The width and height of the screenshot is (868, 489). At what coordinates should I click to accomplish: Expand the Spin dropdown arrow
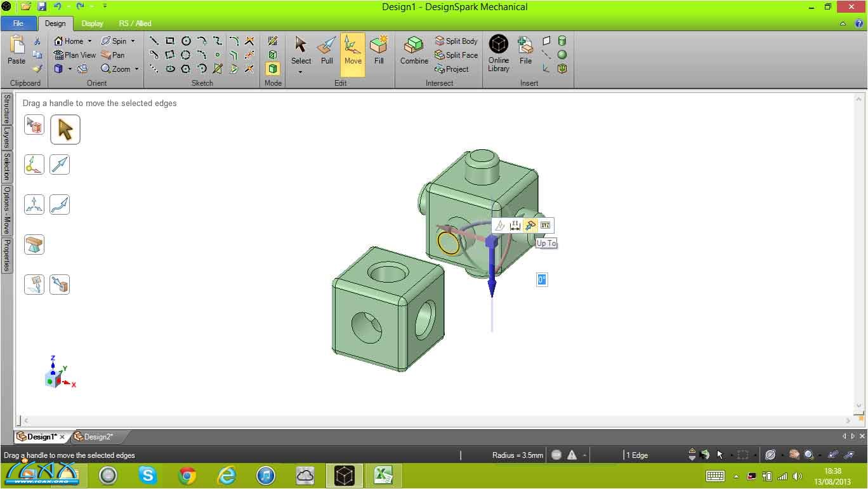(x=133, y=41)
